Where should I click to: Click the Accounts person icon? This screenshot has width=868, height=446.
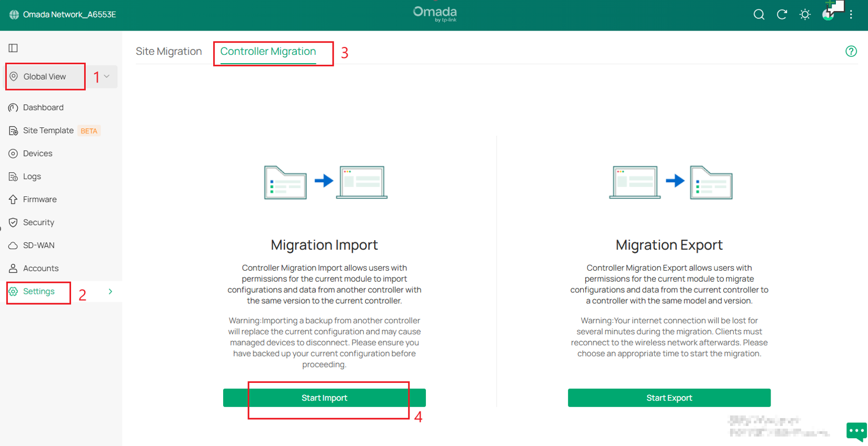[x=13, y=269]
